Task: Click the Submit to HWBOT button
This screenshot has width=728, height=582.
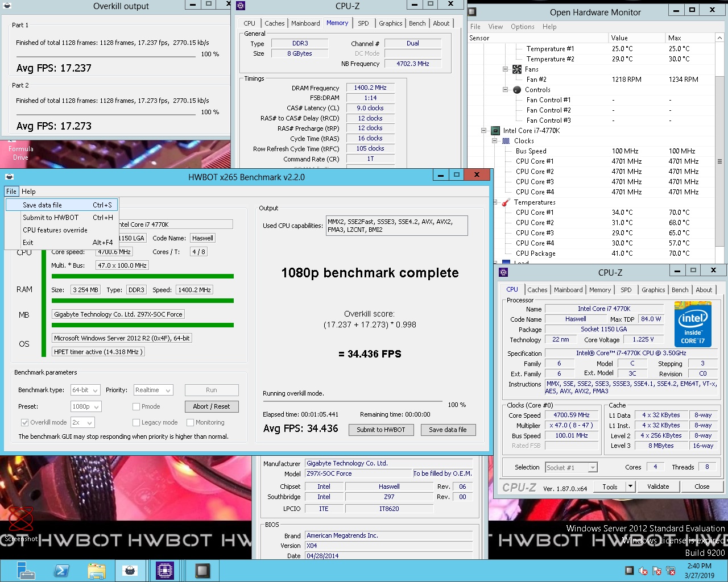Action: click(x=381, y=430)
